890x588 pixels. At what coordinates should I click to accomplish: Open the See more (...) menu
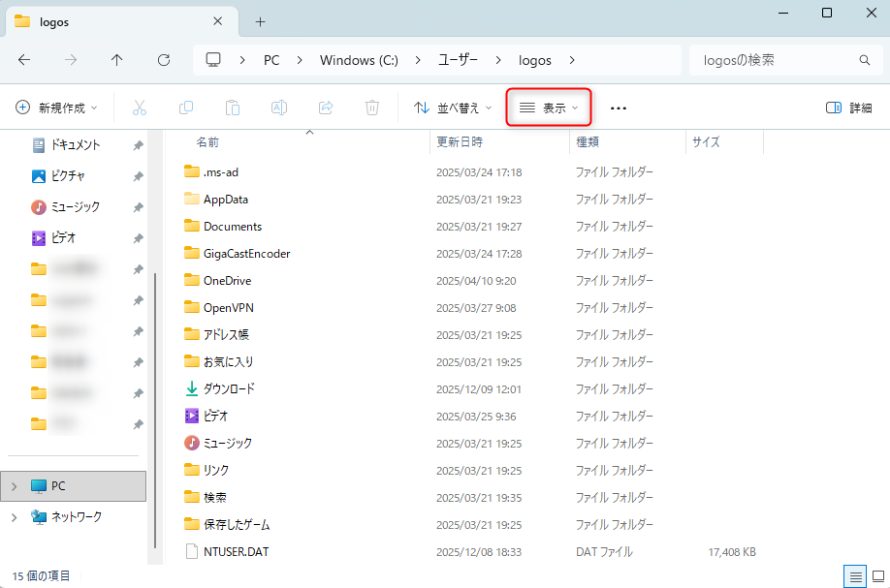pos(618,108)
